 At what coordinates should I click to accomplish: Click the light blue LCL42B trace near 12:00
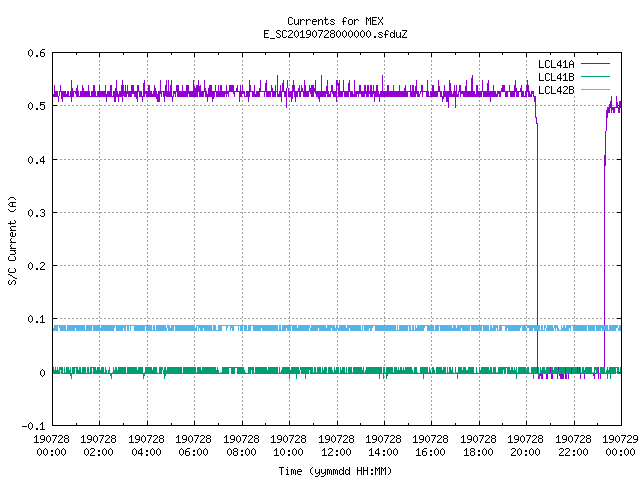click(x=337, y=328)
